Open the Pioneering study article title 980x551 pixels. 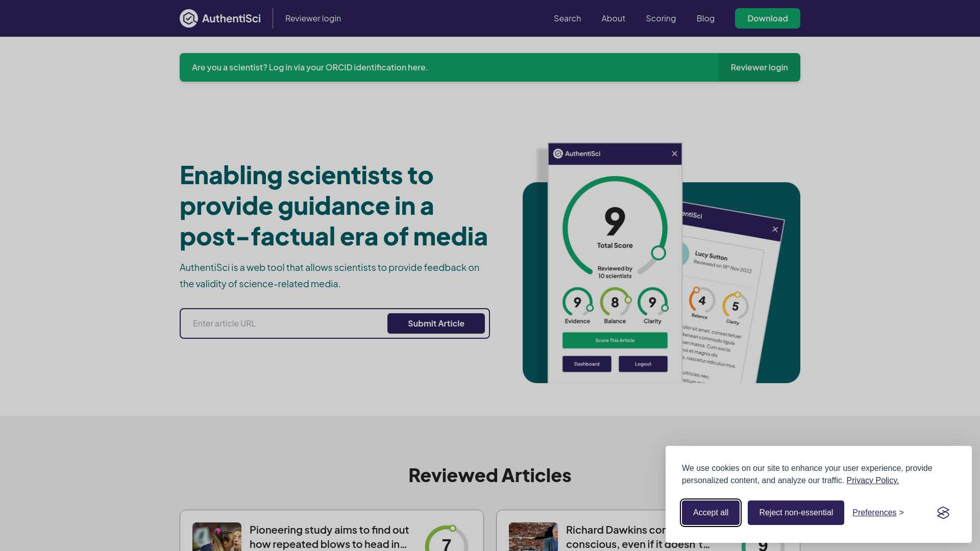coord(329,537)
